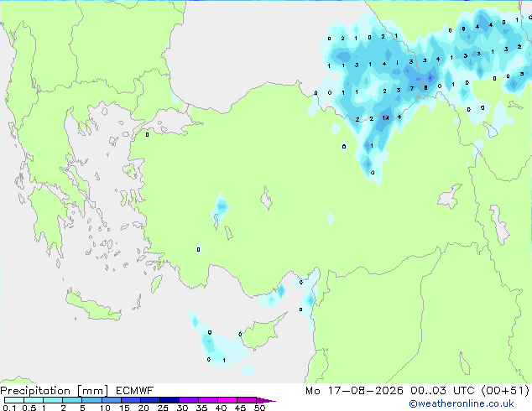Click the "10" legend scale label
The width and height of the screenshot is (532, 411).
click(x=105, y=408)
